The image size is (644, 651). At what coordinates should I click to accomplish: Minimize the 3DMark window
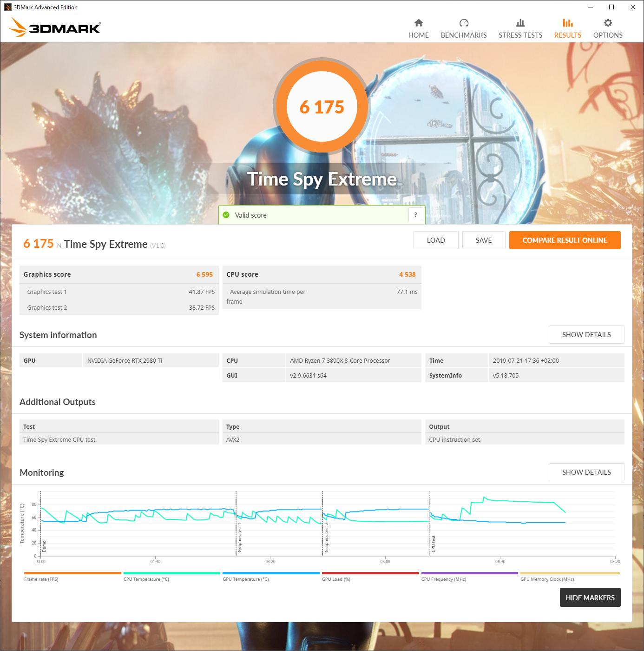click(x=591, y=7)
